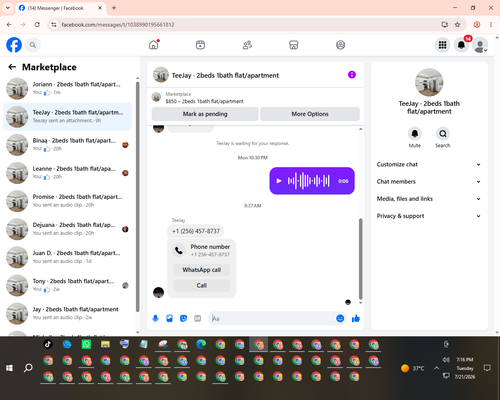Mute the TeeJay conversation bell
Image resolution: width=500 pixels, height=400 pixels.
[415, 134]
